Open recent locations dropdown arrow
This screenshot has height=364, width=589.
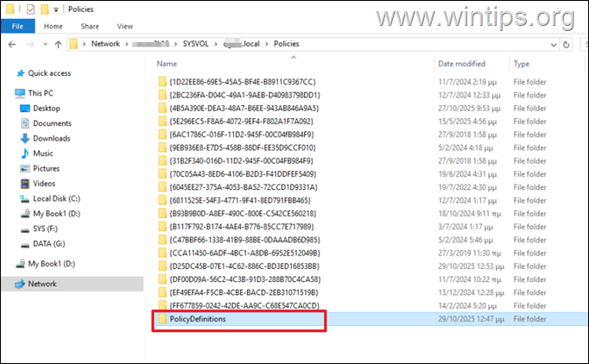point(45,44)
